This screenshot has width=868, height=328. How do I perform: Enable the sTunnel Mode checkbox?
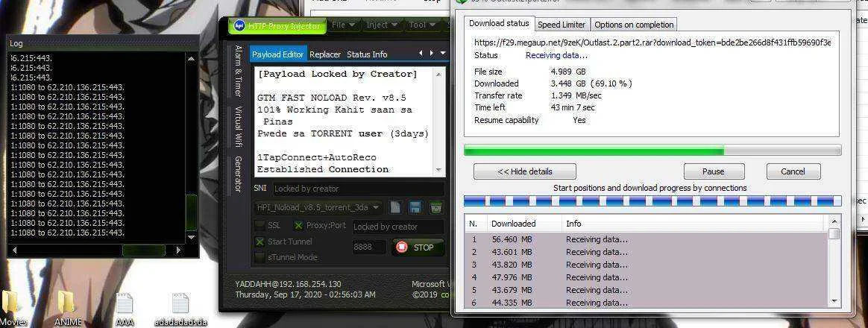(x=260, y=257)
